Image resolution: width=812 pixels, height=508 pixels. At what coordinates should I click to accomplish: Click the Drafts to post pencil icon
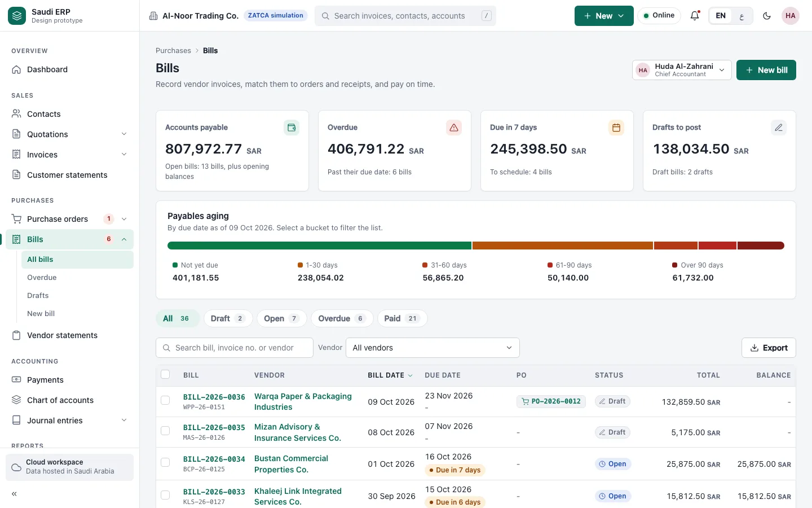coord(779,128)
